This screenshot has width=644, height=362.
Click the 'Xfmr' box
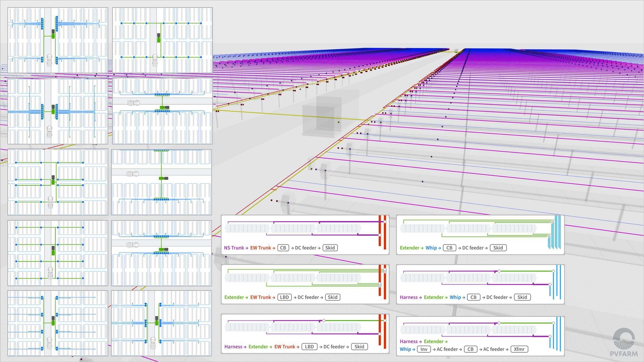519,349
